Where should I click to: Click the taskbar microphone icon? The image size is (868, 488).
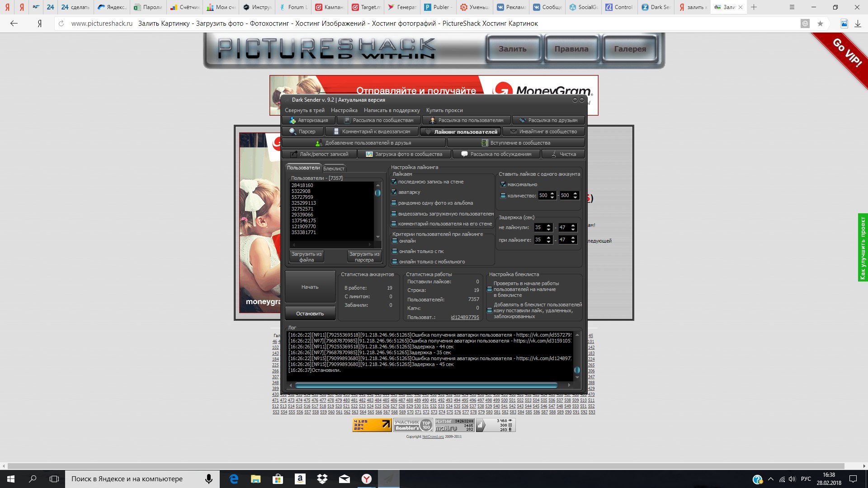[209, 479]
